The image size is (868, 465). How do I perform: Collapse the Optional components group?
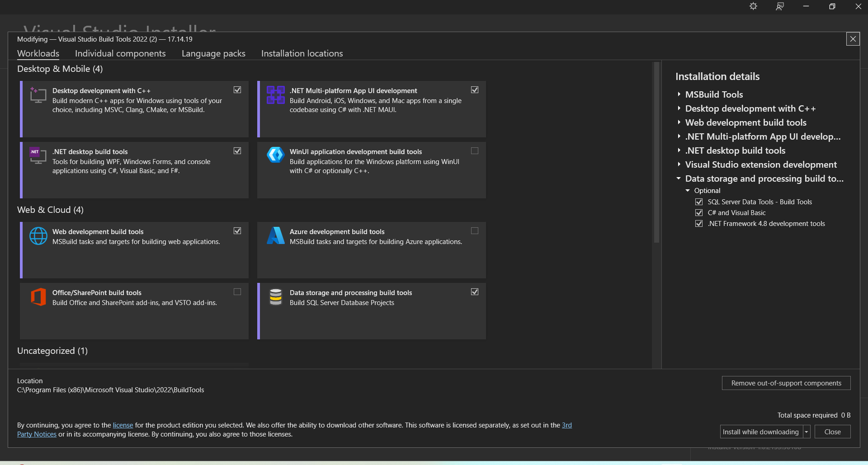688,191
